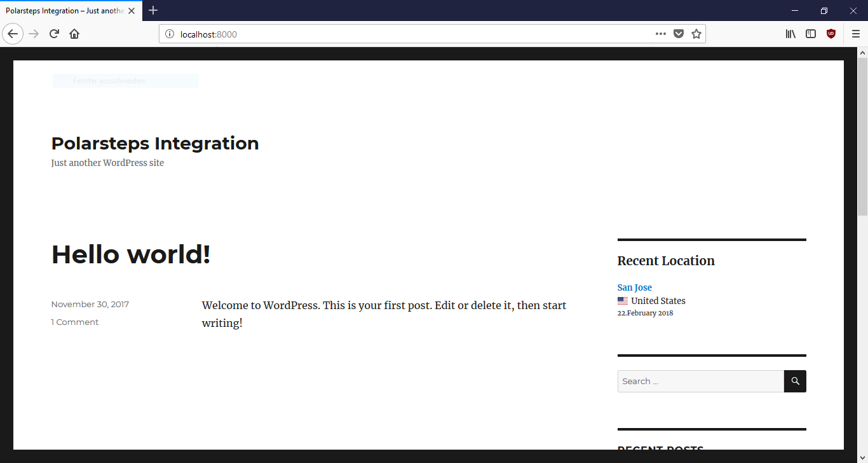Save page to Pocket
This screenshot has height=463, width=868.
679,34
